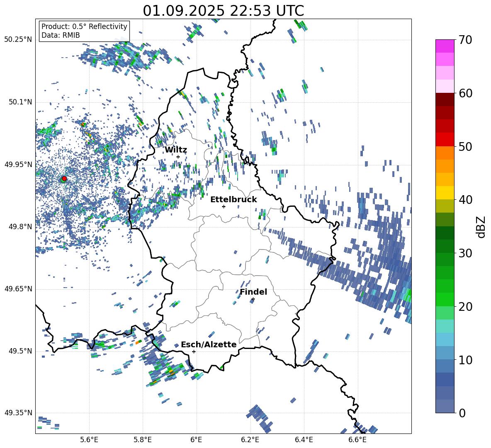
Task: Click the 49.8°N latitude label
Action: point(20,227)
